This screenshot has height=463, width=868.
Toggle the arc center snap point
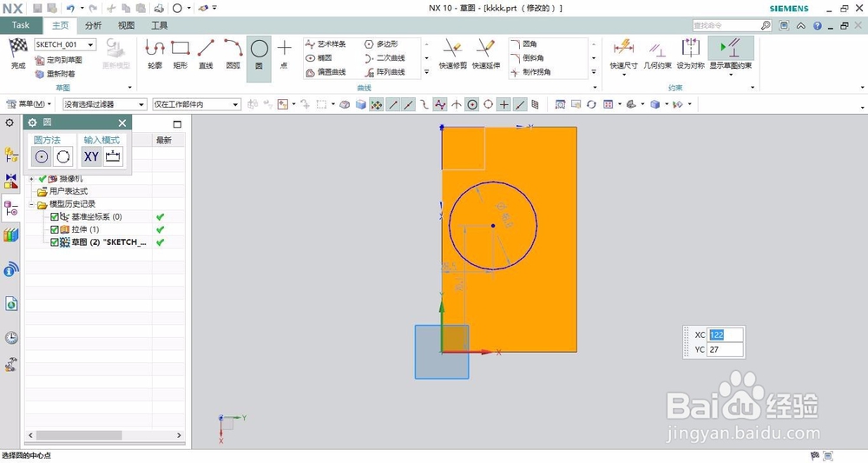[472, 104]
